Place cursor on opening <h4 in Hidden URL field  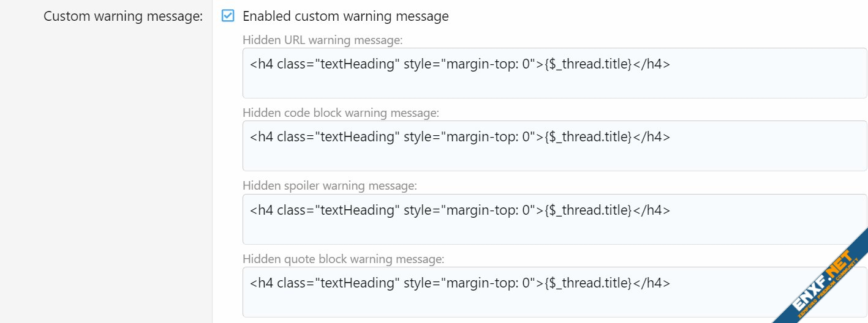pyautogui.click(x=262, y=64)
